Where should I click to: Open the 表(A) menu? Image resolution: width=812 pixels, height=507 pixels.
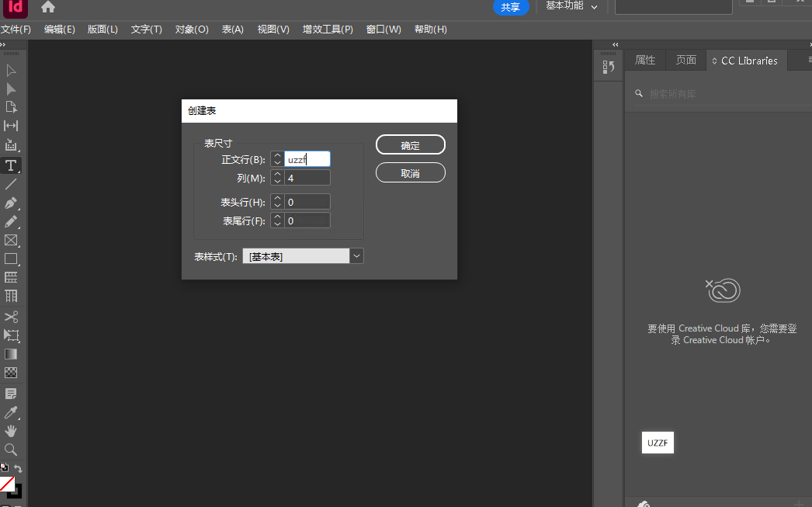pyautogui.click(x=233, y=30)
